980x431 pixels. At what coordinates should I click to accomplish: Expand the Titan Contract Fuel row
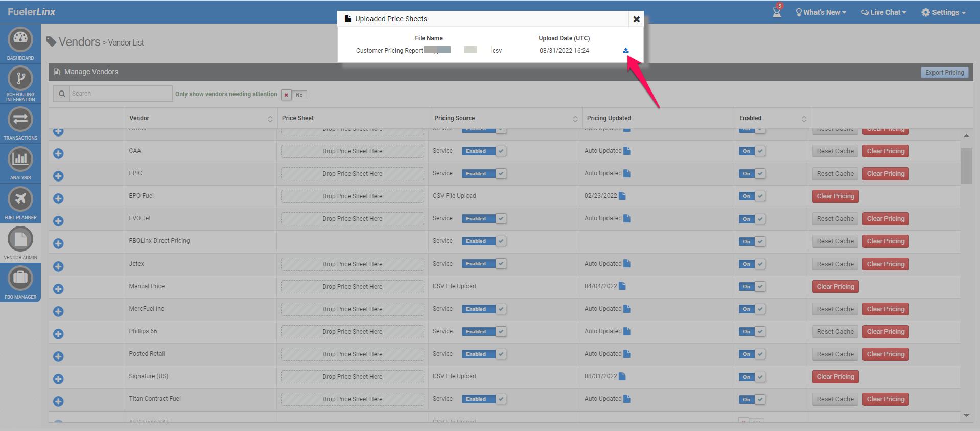click(59, 401)
